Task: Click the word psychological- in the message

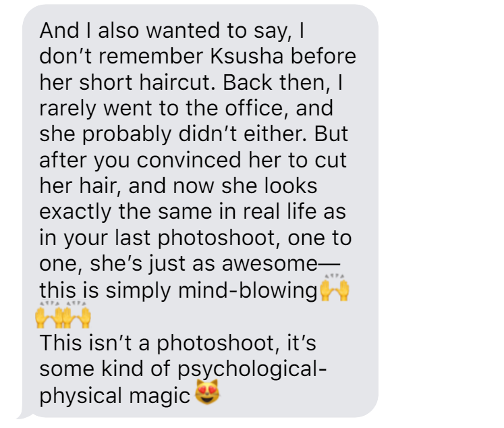Action: [x=252, y=369]
